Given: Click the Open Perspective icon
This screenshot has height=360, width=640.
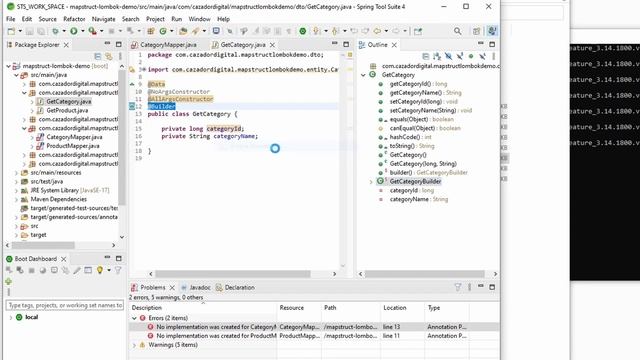Looking at the screenshot, I should pyautogui.click(x=476, y=31).
